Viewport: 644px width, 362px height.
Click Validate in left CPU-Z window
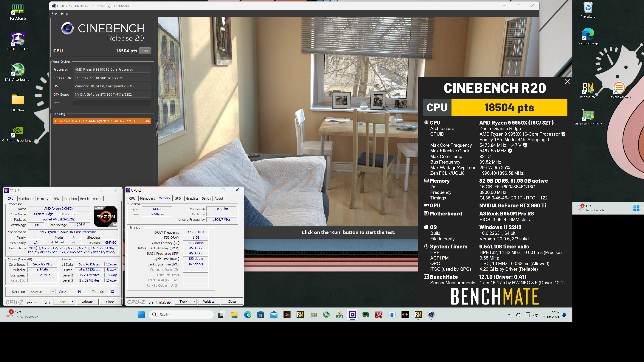click(87, 302)
